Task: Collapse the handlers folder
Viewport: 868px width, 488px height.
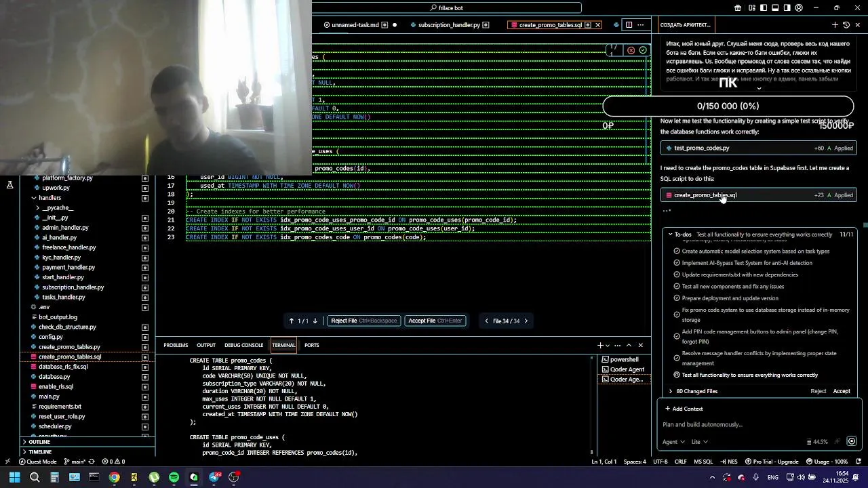Action: 34,198
